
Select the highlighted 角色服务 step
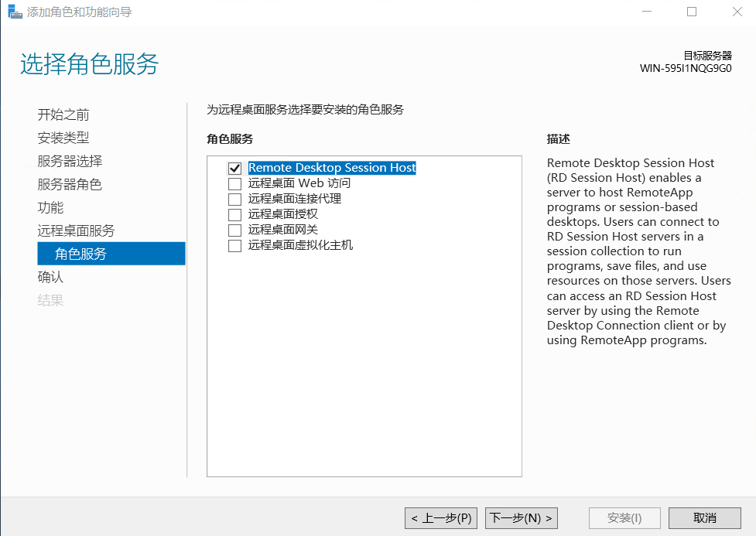(x=111, y=254)
